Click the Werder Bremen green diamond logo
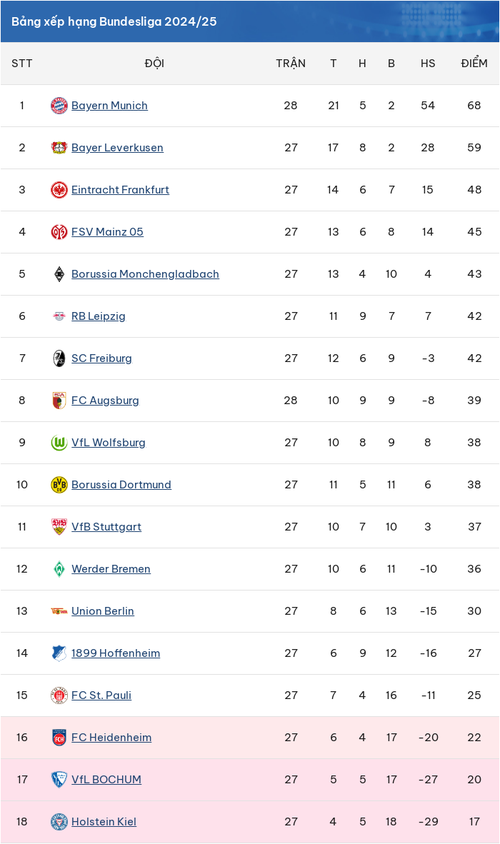The width and height of the screenshot is (500, 844). pos(59,569)
